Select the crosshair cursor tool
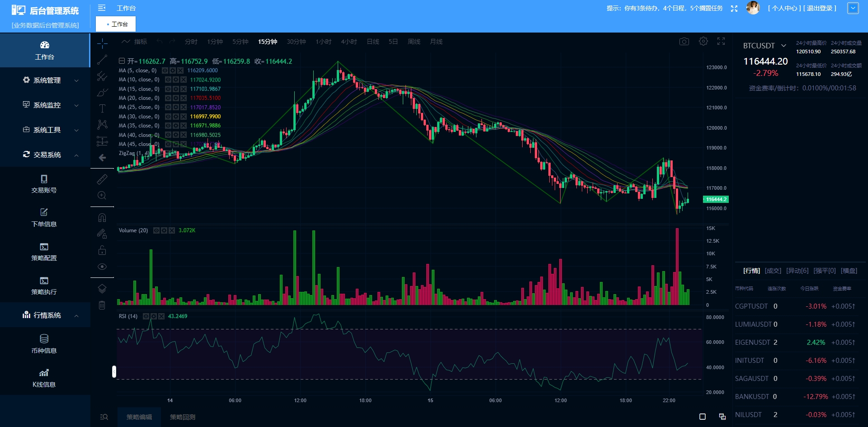This screenshot has height=427, width=868. click(102, 43)
